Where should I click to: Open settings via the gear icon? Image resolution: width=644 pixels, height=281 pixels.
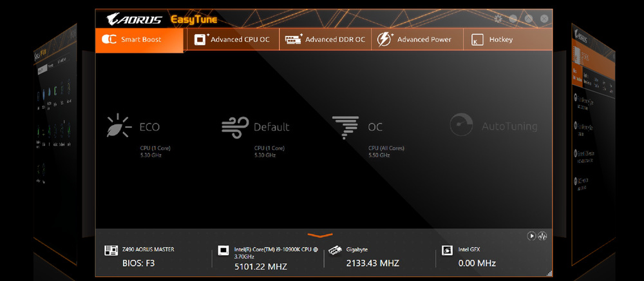(498, 19)
